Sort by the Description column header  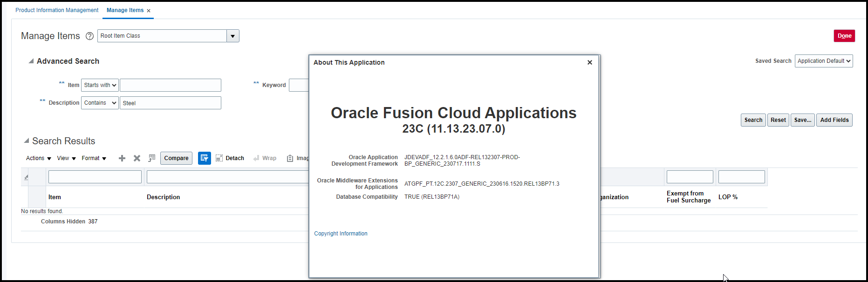163,197
